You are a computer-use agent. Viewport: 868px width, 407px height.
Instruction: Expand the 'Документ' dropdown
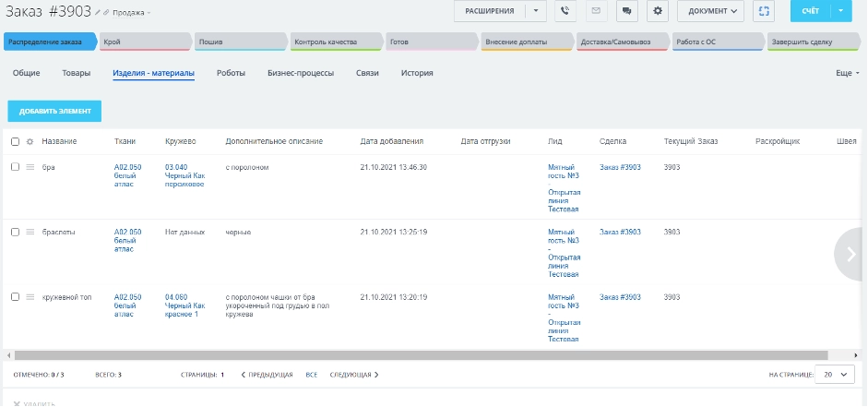click(x=710, y=11)
